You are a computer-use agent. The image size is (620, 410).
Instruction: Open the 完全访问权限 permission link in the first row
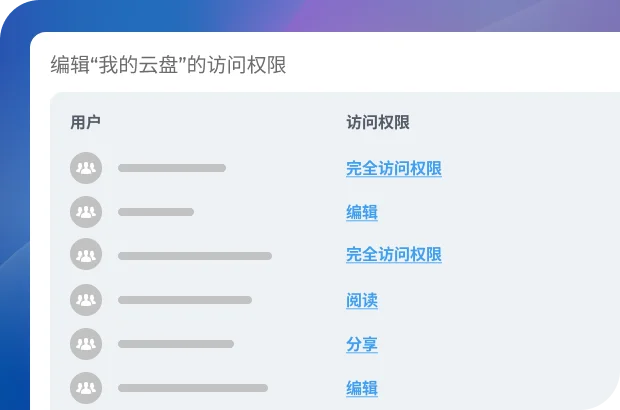point(393,169)
